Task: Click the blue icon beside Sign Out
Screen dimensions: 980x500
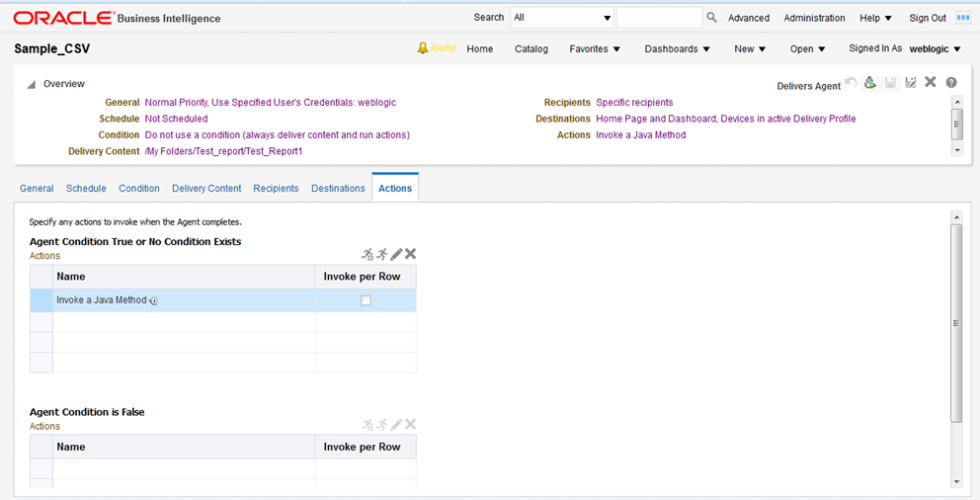Action: 963,18
